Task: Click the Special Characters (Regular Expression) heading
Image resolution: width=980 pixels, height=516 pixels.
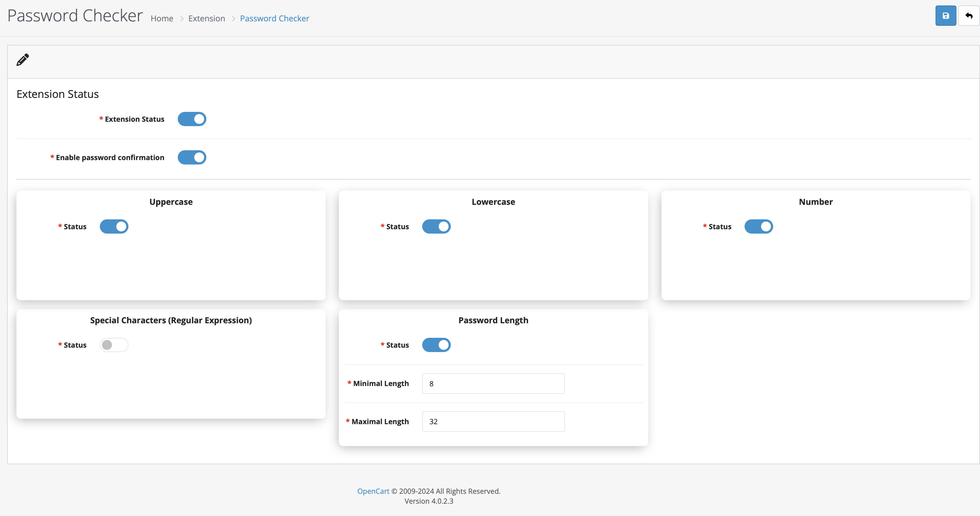Action: coord(171,320)
